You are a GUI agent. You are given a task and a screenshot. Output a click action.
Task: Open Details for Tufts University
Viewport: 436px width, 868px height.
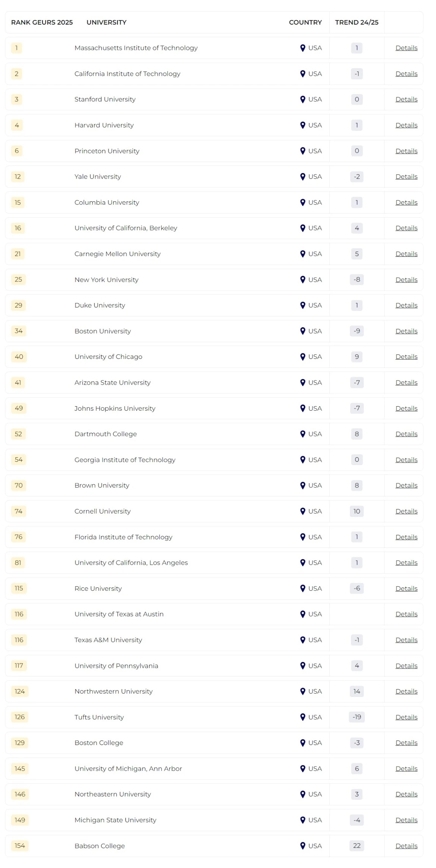[406, 717]
